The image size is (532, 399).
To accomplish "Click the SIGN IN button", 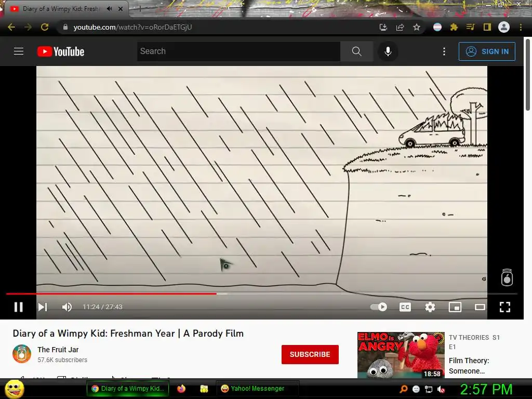I will click(x=487, y=51).
